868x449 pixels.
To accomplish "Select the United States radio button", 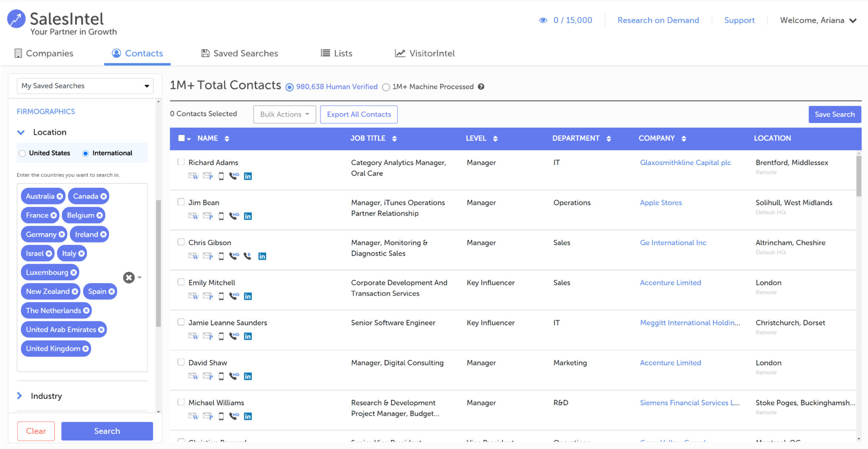I will click(22, 153).
